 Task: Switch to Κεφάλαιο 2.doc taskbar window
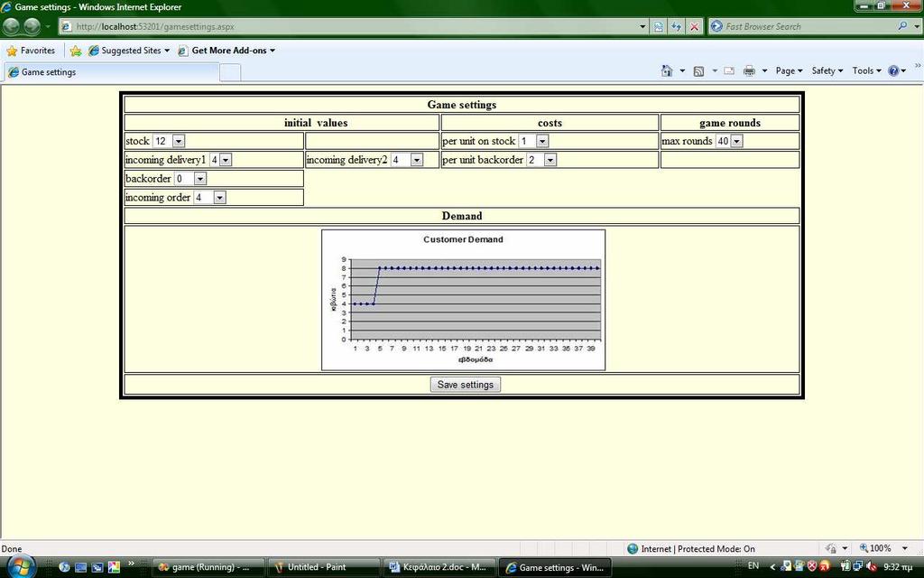click(439, 567)
